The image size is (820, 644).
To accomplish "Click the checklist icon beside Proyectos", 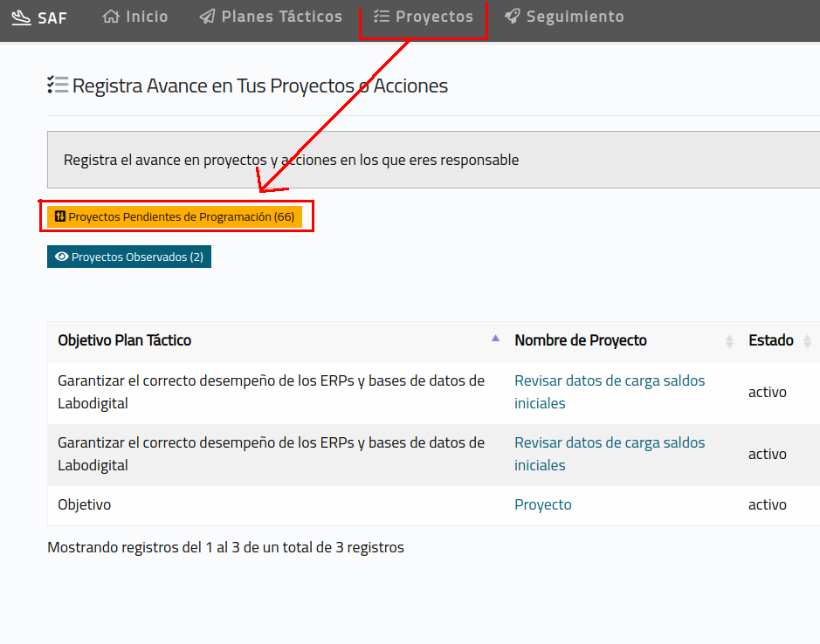I will point(382,17).
